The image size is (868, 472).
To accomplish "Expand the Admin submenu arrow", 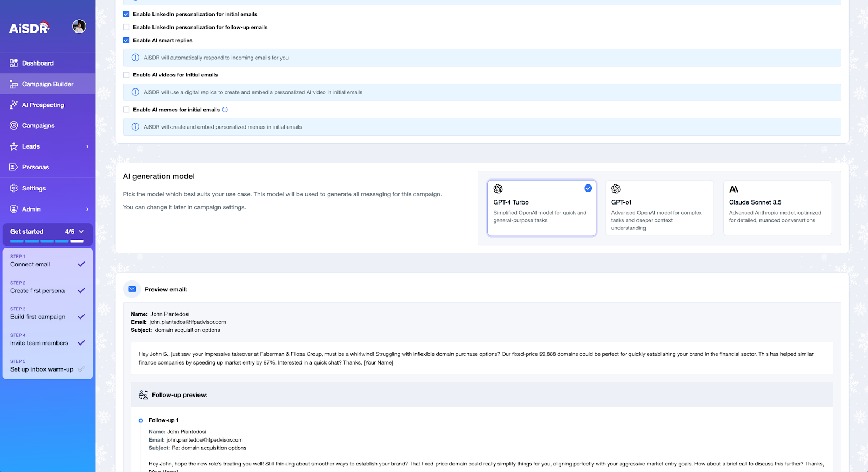I will (87, 209).
